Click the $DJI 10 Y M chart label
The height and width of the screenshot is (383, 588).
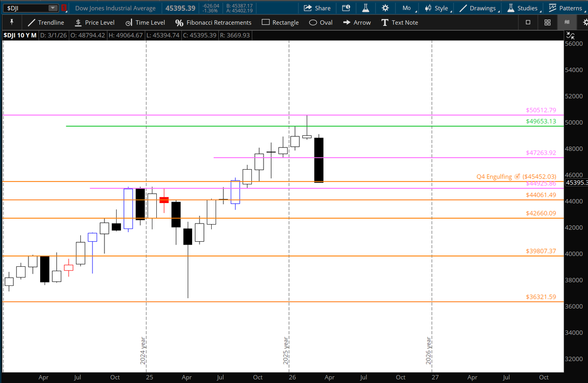coord(20,35)
